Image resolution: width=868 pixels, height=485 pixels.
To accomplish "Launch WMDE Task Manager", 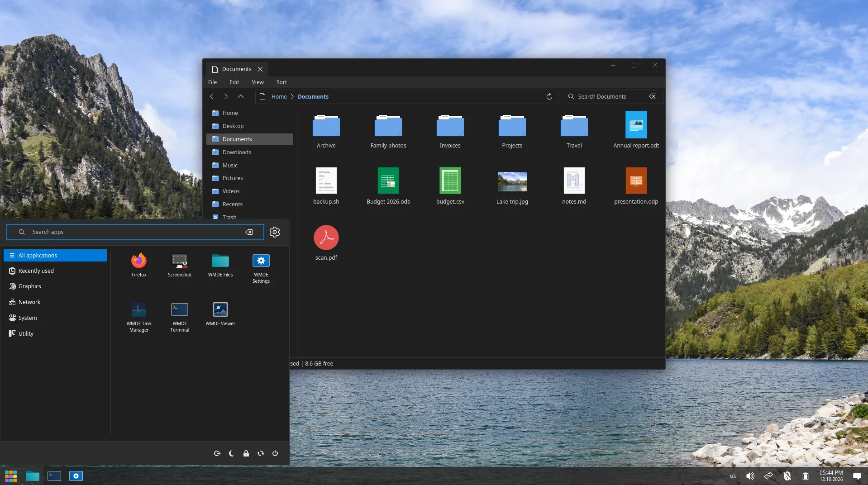I will point(139,318).
